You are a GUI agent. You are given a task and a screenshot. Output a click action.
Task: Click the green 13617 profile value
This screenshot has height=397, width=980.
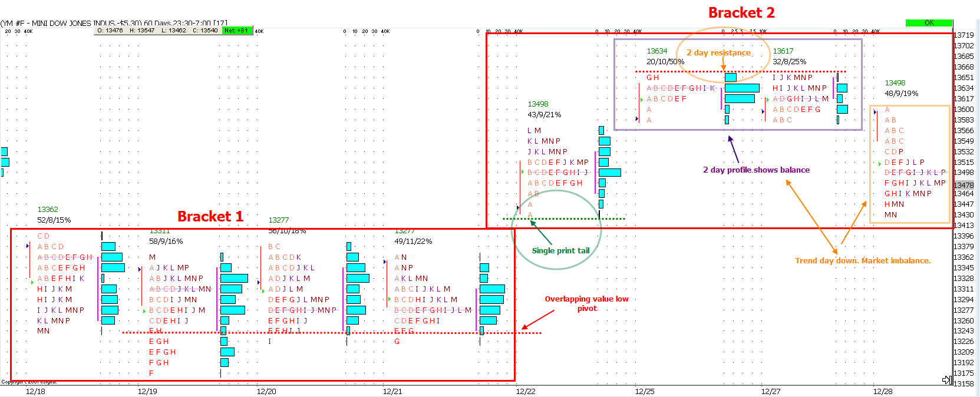pos(783,51)
